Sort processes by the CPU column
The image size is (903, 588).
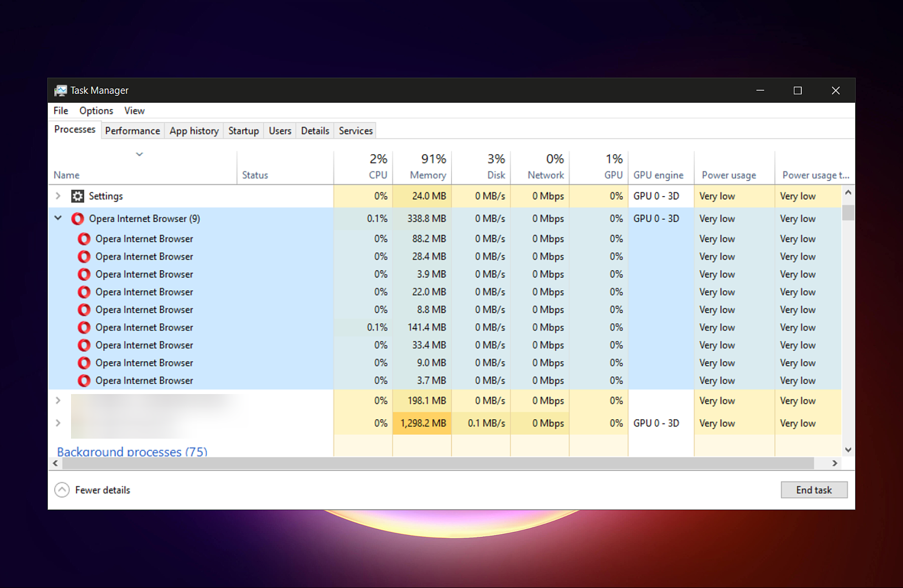coord(363,168)
